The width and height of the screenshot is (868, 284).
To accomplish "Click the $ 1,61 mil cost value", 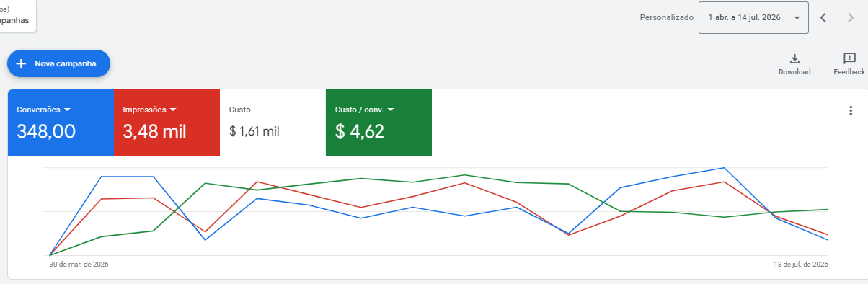I will coord(254,131).
